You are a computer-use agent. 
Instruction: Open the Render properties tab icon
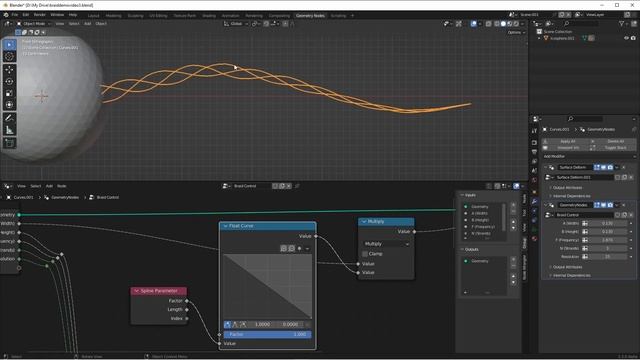coord(534,143)
